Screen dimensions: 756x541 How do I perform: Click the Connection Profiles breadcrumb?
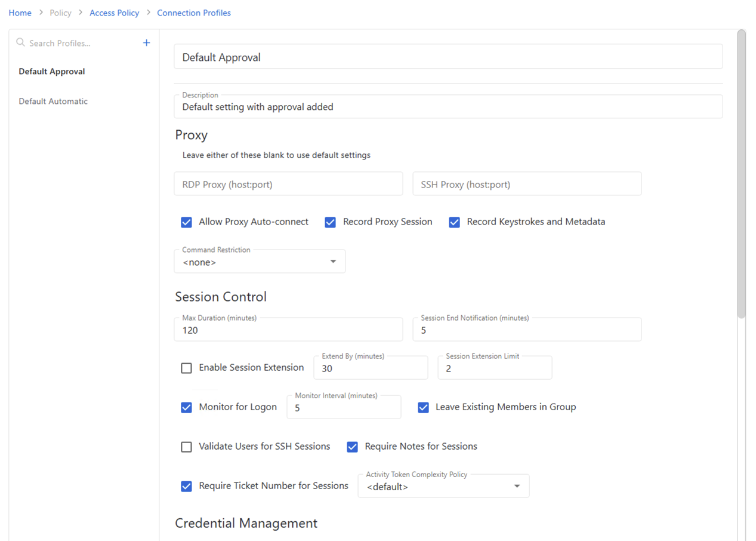(193, 13)
